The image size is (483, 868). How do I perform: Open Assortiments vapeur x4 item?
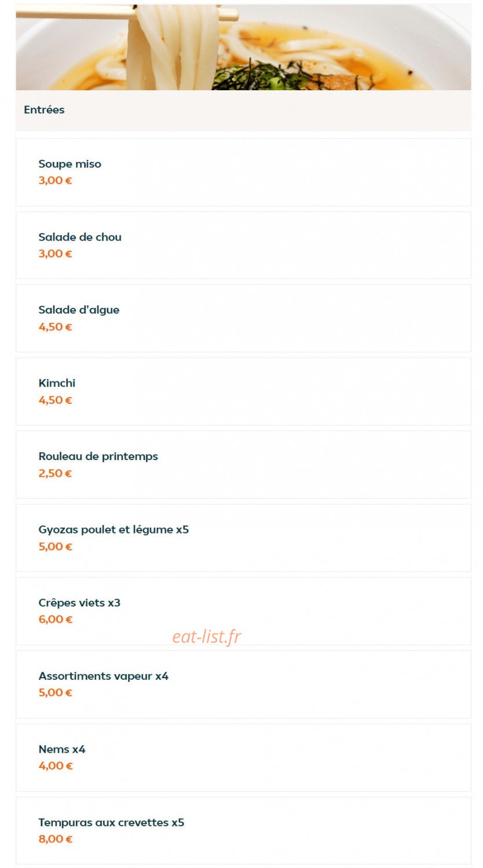point(243,685)
